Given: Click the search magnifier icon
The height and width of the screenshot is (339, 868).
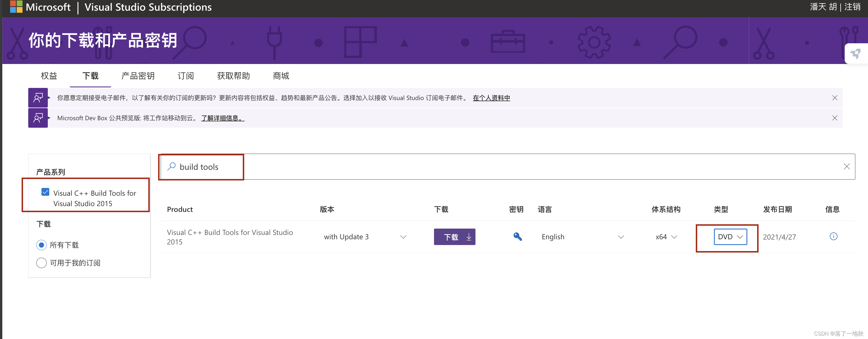Looking at the screenshot, I should pyautogui.click(x=172, y=166).
